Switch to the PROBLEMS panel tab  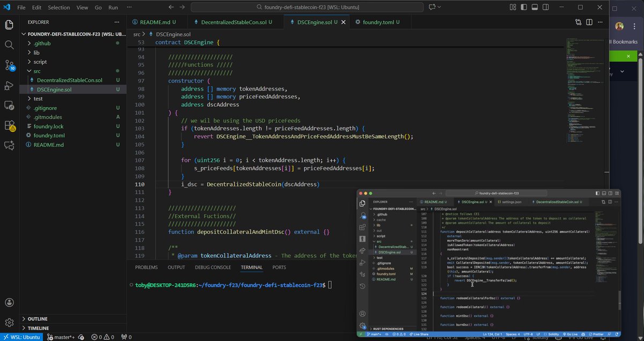(x=147, y=267)
